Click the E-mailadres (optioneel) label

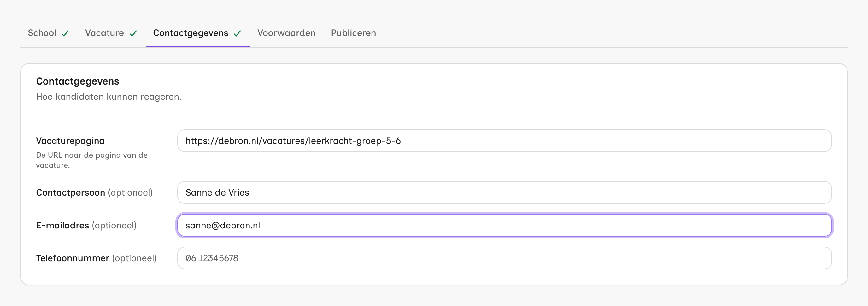point(86,225)
